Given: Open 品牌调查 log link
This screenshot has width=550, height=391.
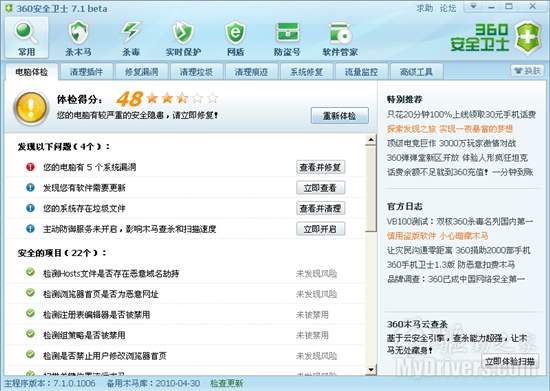Looking at the screenshot, I should click(x=456, y=279).
